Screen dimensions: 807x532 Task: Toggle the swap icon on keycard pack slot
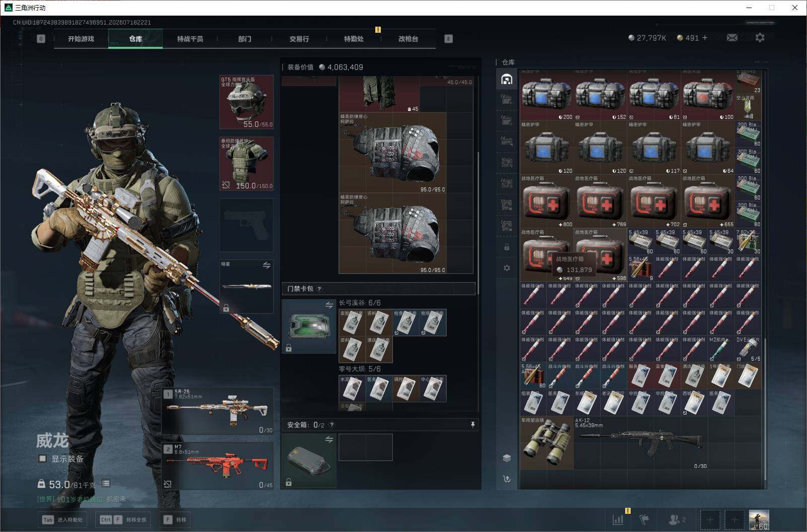tap(329, 305)
